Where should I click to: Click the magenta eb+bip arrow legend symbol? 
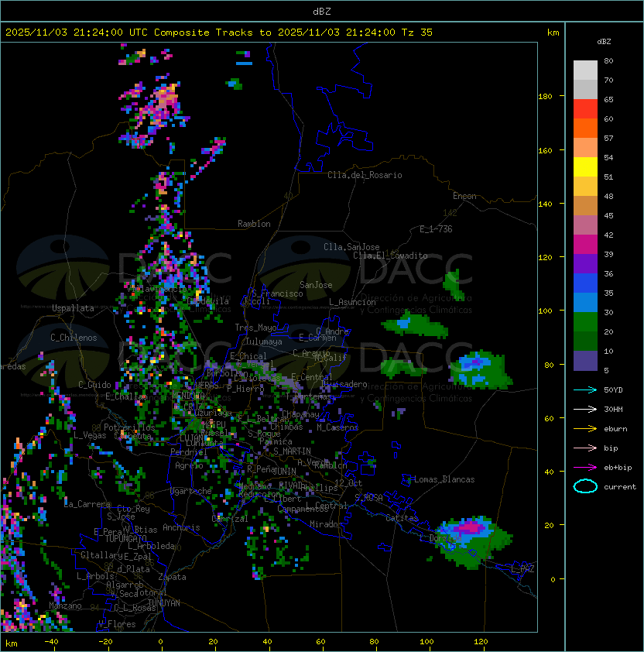click(x=585, y=468)
